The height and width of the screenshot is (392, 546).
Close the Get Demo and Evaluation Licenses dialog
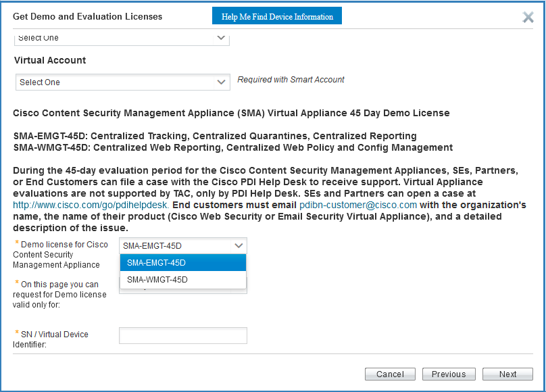528,17
